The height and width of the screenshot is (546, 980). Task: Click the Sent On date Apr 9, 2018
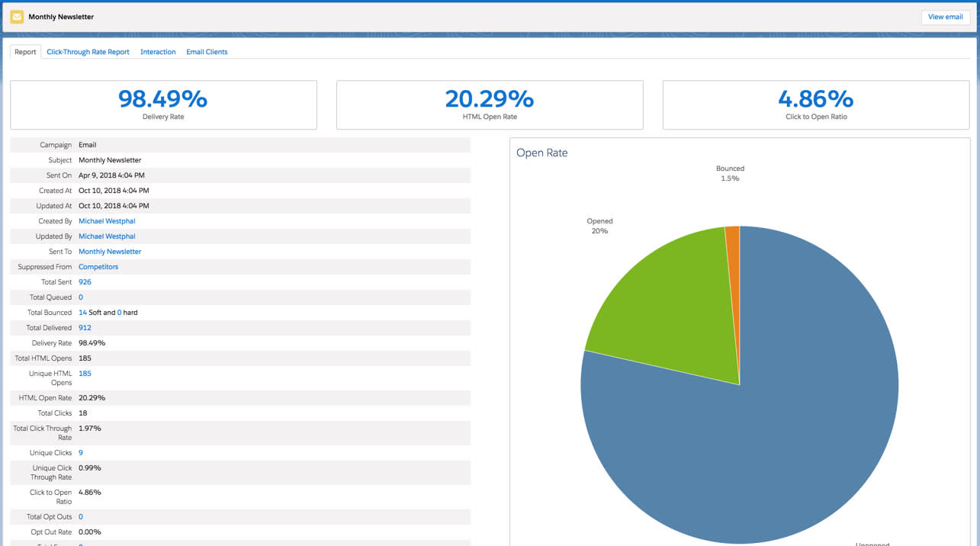pyautogui.click(x=111, y=175)
